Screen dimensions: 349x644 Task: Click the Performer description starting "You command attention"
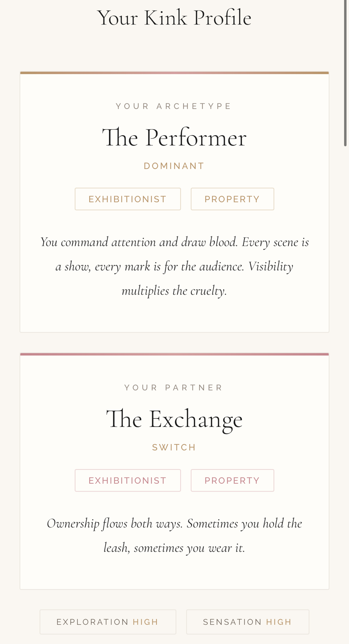[174, 266]
